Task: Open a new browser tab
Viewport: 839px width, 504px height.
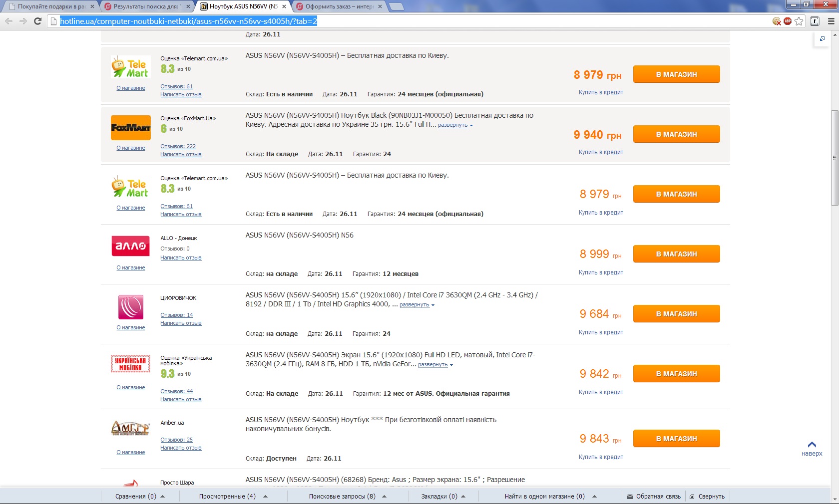Action: click(396, 6)
